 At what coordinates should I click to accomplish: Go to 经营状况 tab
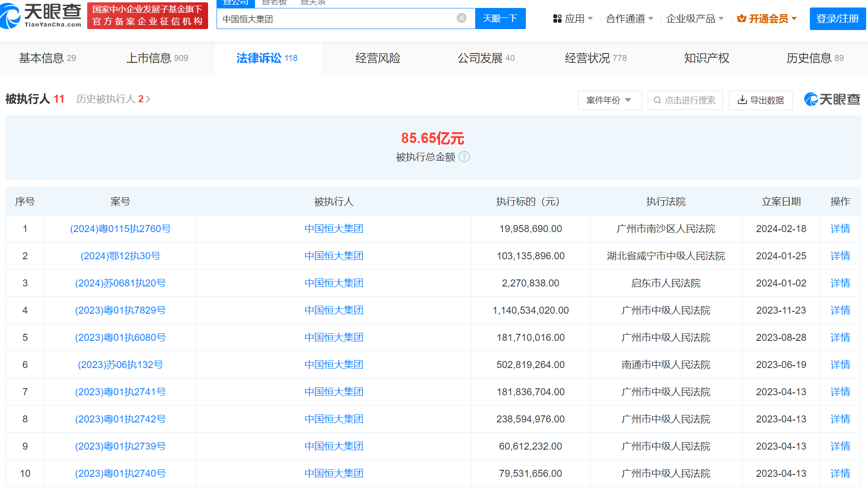click(596, 58)
